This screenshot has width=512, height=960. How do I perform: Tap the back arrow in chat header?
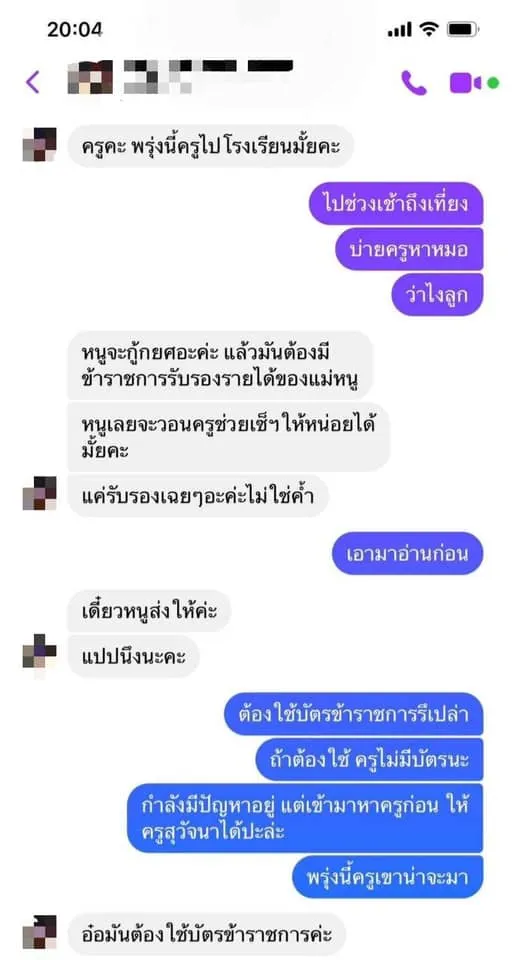click(32, 82)
